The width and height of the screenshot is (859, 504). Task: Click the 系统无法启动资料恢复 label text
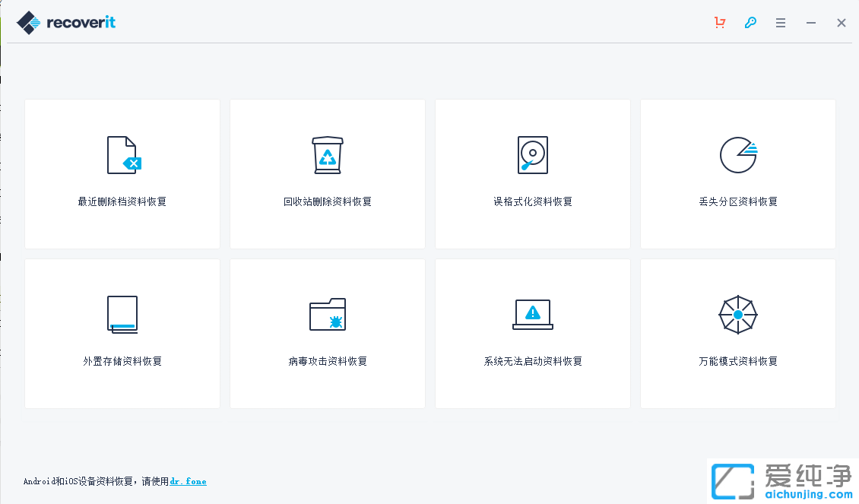(533, 361)
